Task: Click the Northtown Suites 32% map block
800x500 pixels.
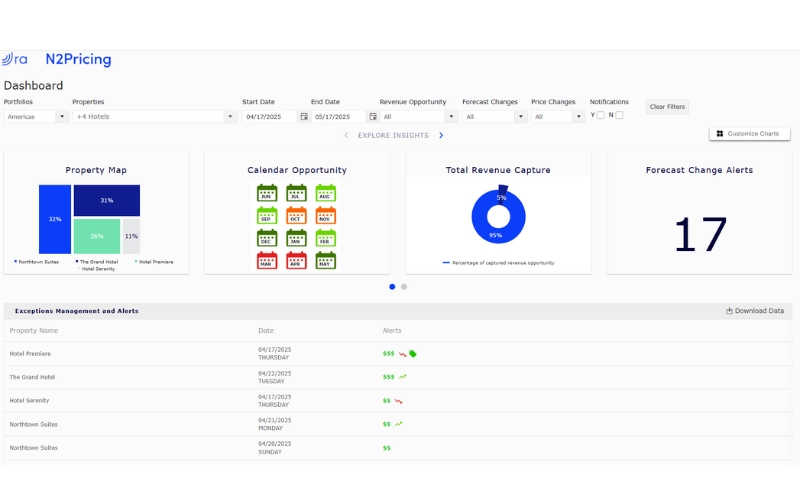Action: (55, 219)
